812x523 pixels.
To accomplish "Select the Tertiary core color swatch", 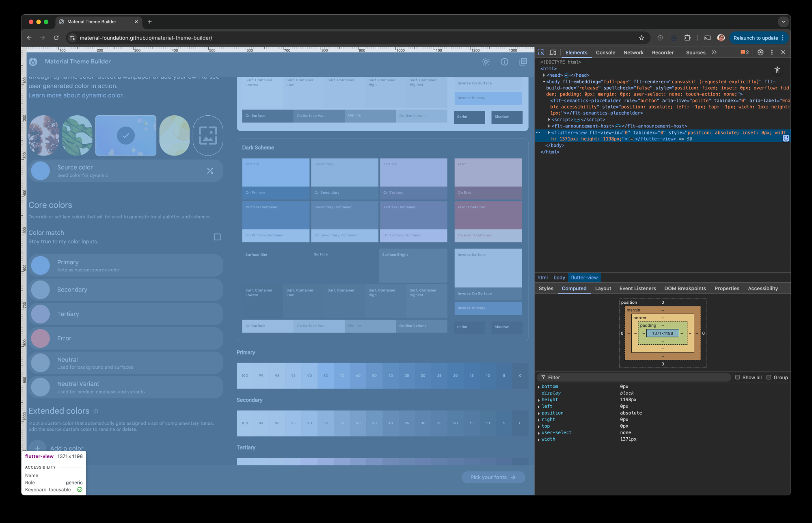I will point(41,314).
